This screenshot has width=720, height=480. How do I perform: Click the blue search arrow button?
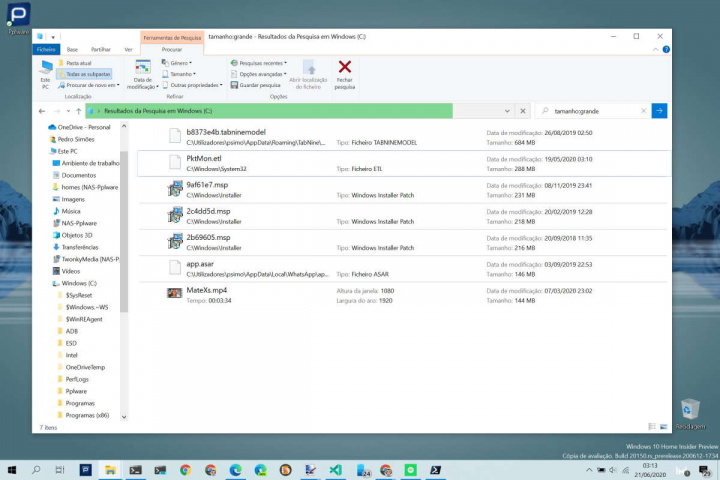(x=659, y=111)
